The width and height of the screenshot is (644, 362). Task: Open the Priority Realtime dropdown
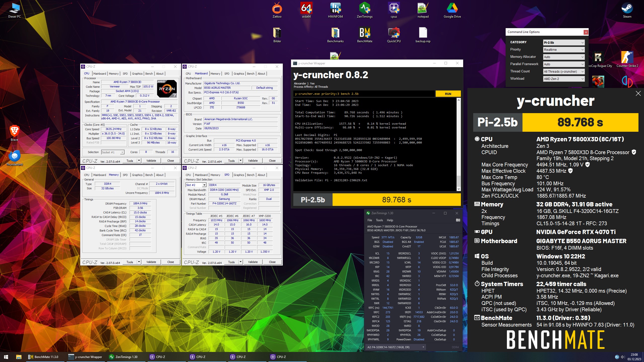[x=563, y=50]
